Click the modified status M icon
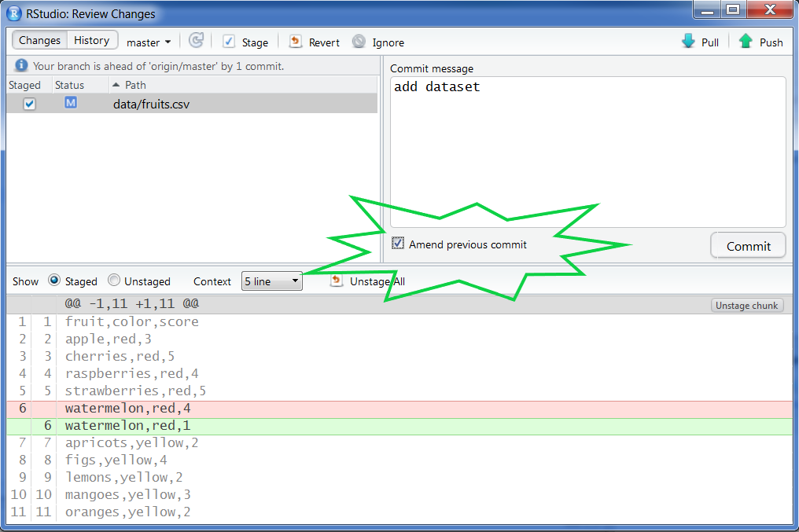This screenshot has height=532, width=799. 71,103
